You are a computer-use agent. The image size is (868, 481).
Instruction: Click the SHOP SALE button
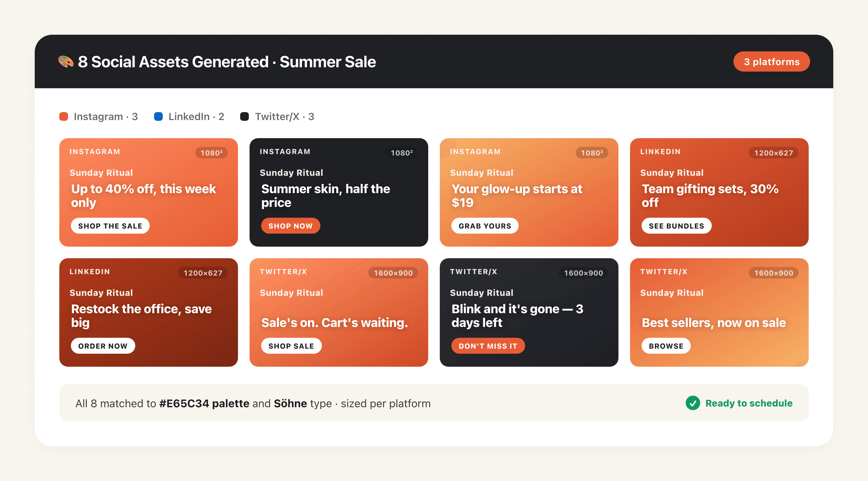click(291, 346)
